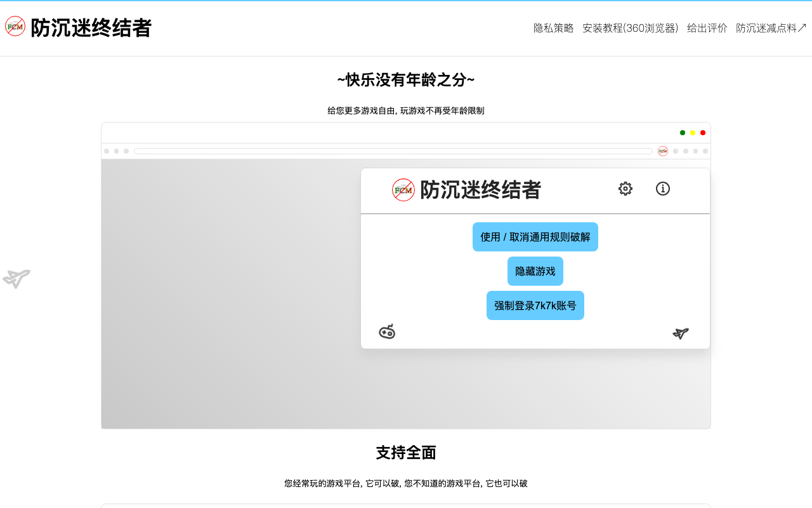Click 使用 / 取消通用规则破解 button
Image resolution: width=812 pixels, height=508 pixels.
tap(535, 237)
